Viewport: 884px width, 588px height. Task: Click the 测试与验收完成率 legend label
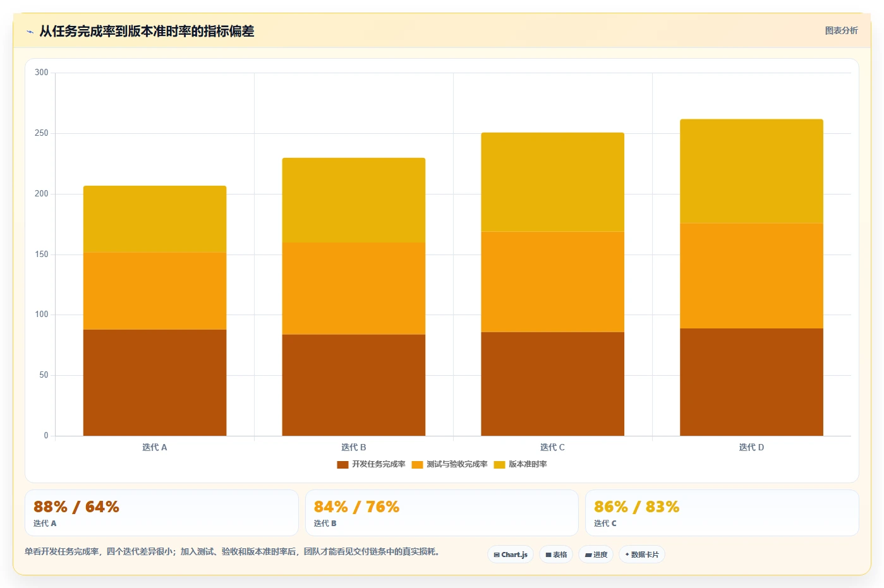pyautogui.click(x=457, y=464)
